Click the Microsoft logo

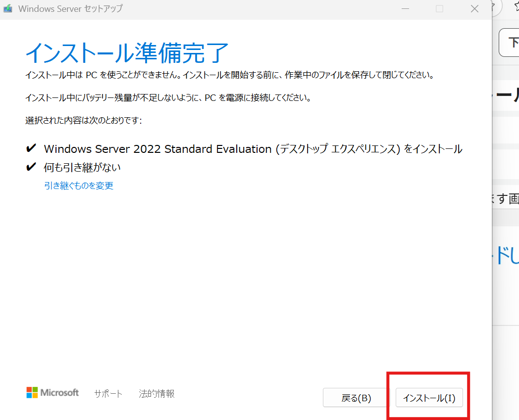click(52, 393)
